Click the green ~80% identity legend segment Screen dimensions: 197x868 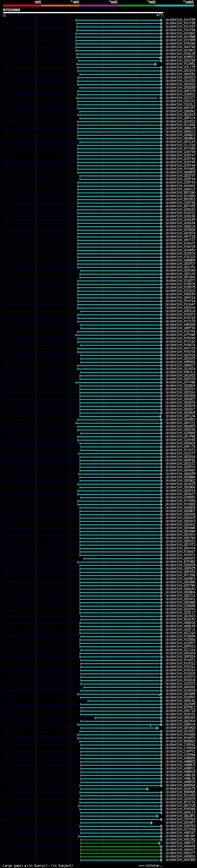pos(137,6)
